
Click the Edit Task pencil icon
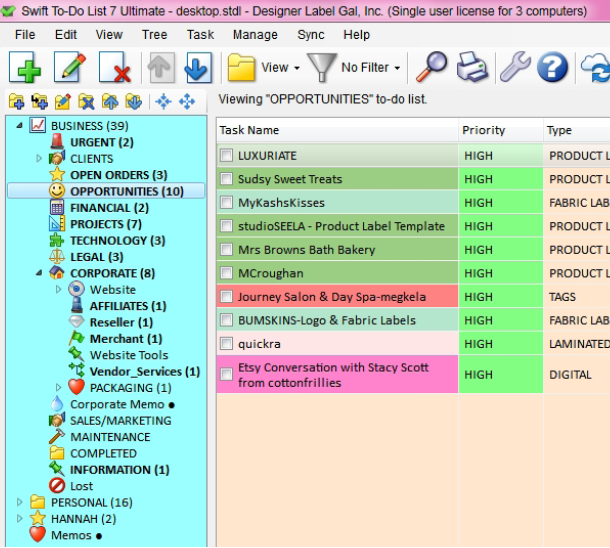click(70, 67)
